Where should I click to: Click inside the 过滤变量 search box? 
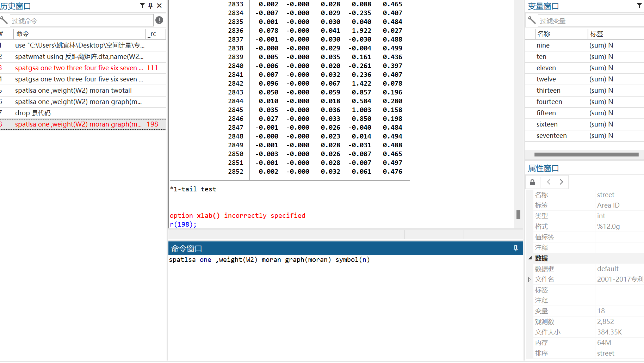point(588,20)
